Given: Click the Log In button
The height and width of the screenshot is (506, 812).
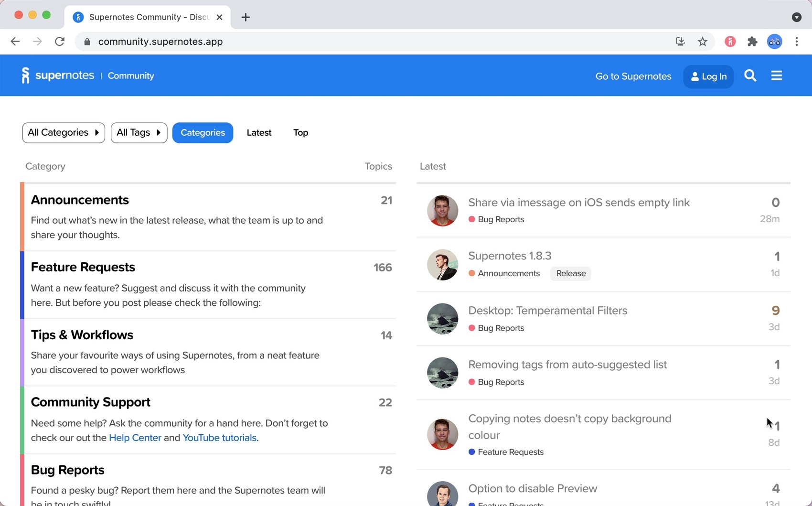Looking at the screenshot, I should coord(708,76).
